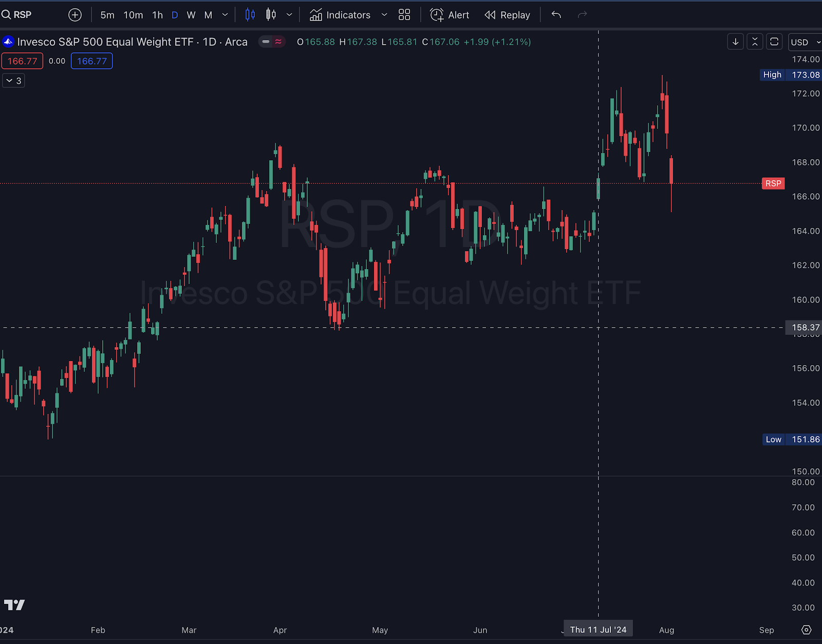
Task: Switch to the 10m timeframe
Action: pyautogui.click(x=133, y=15)
